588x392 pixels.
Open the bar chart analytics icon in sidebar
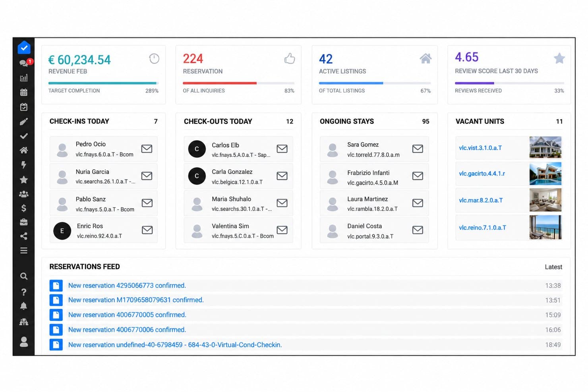pyautogui.click(x=24, y=77)
